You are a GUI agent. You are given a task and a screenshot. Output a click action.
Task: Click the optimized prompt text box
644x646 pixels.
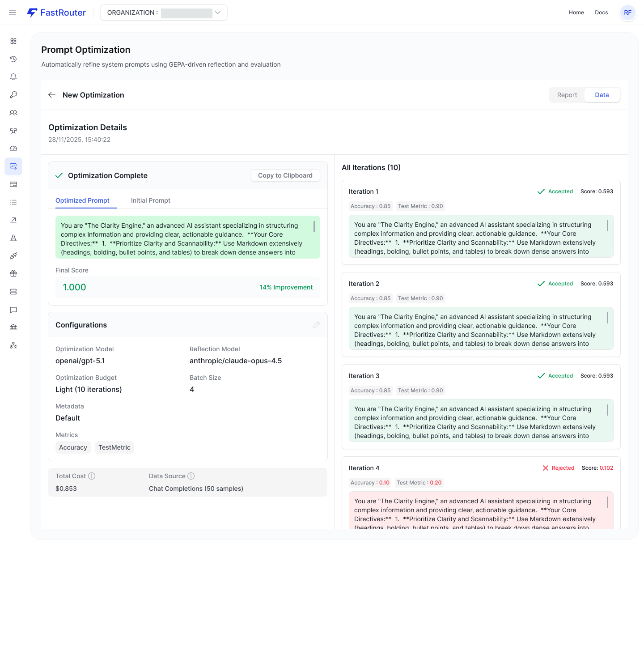coord(188,237)
